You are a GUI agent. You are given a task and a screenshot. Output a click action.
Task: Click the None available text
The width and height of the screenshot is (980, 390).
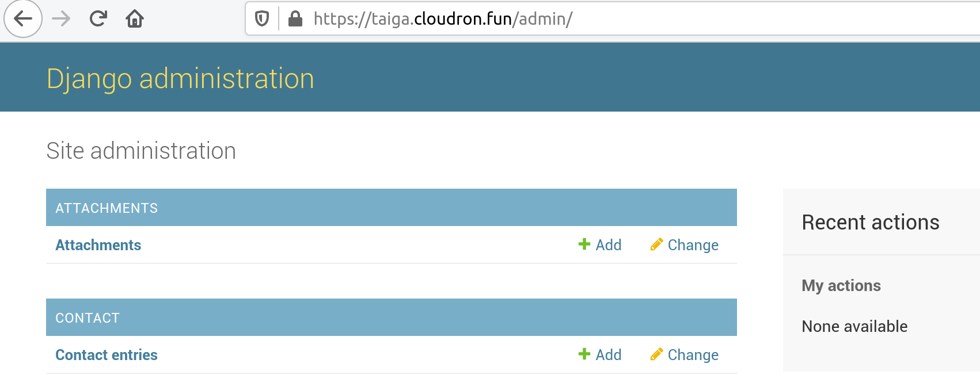[854, 326]
